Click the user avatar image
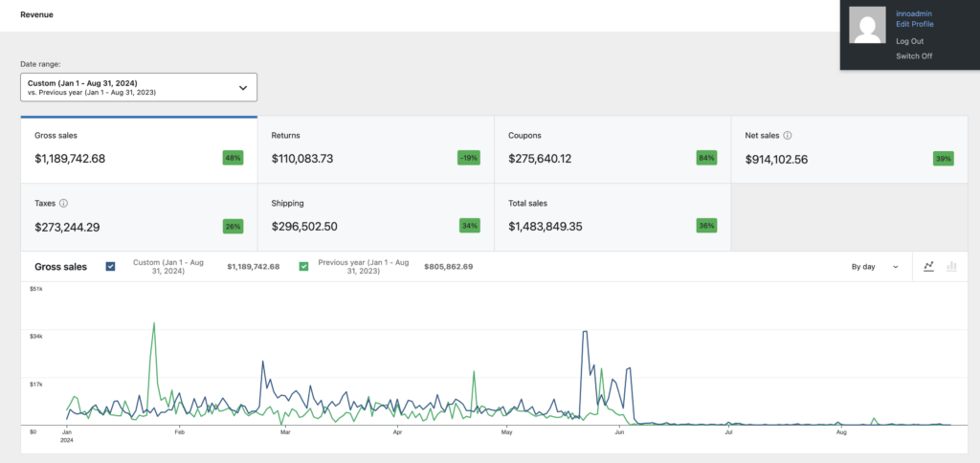980x463 pixels. pos(868,25)
